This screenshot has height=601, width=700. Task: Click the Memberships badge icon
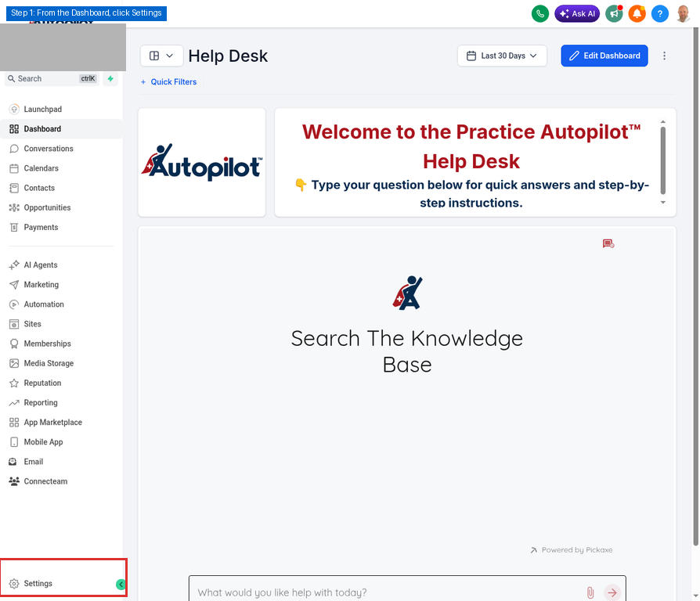[x=14, y=344]
